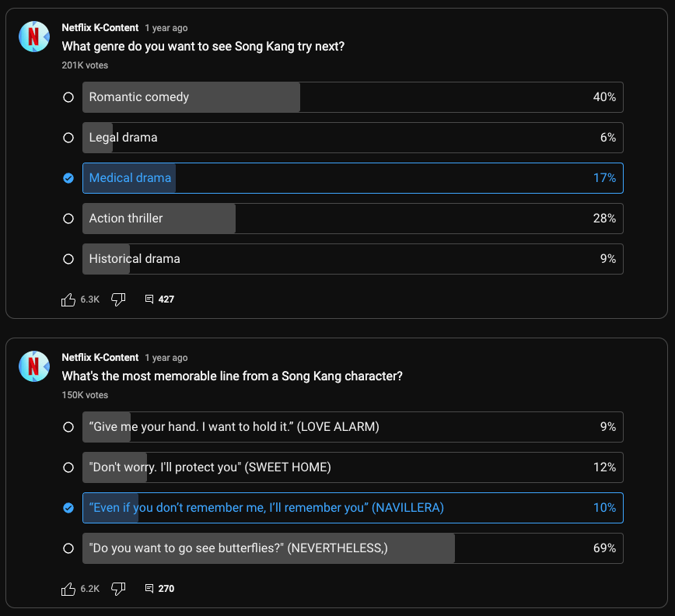Open Netflix avatar on first post
Screen dimensions: 675x616
[34, 37]
